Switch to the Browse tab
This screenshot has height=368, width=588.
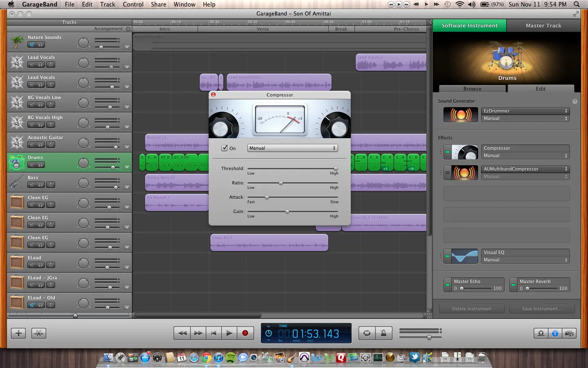pos(472,89)
